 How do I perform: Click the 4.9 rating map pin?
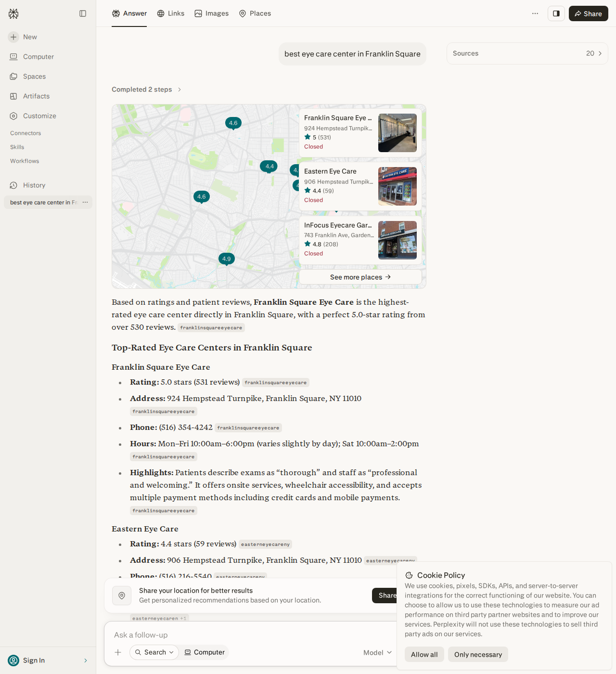(227, 259)
